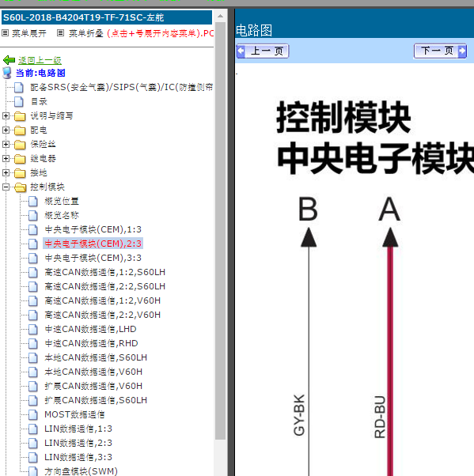The height and width of the screenshot is (476, 474).
Task: Click the 当前:电路图 heading
Action: (x=40, y=74)
